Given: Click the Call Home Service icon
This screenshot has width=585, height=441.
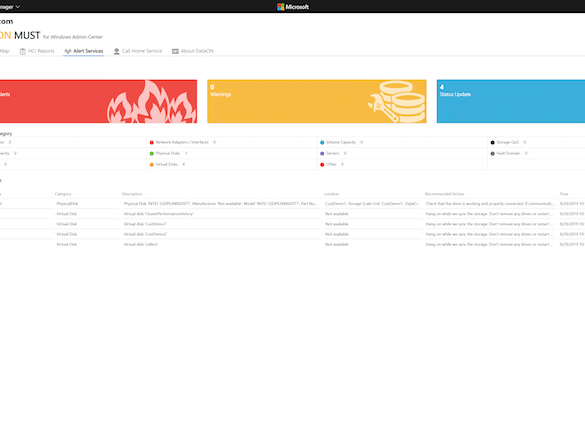Looking at the screenshot, I should pos(117,51).
